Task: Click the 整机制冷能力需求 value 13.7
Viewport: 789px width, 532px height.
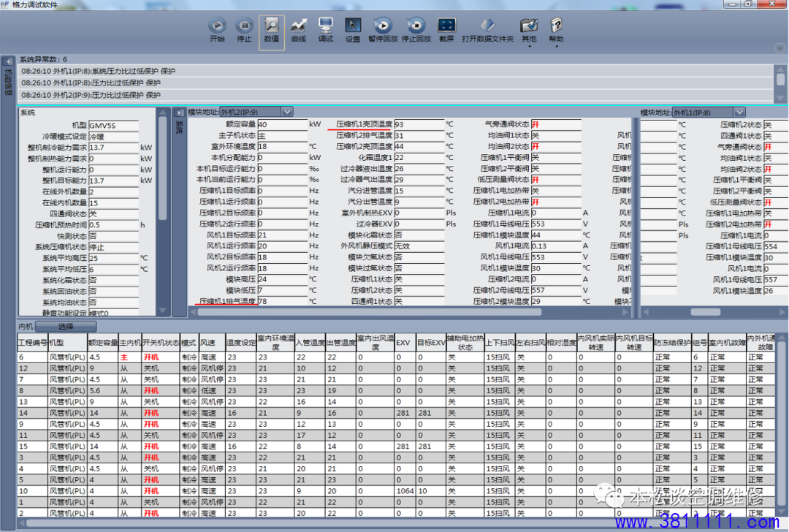Action: click(113, 148)
